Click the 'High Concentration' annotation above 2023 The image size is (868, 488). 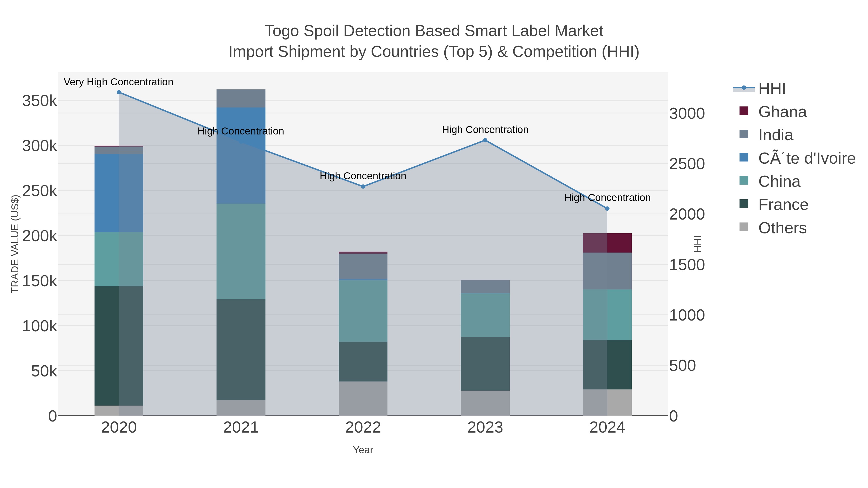pyautogui.click(x=485, y=130)
